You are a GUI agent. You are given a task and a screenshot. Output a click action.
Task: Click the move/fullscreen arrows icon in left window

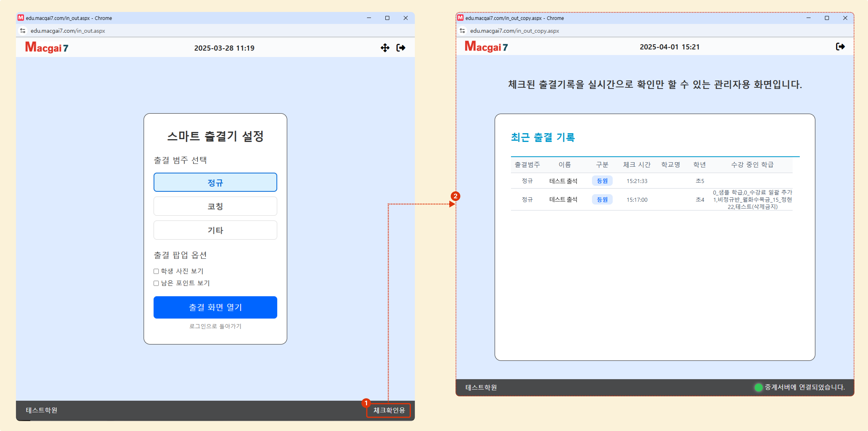point(385,48)
